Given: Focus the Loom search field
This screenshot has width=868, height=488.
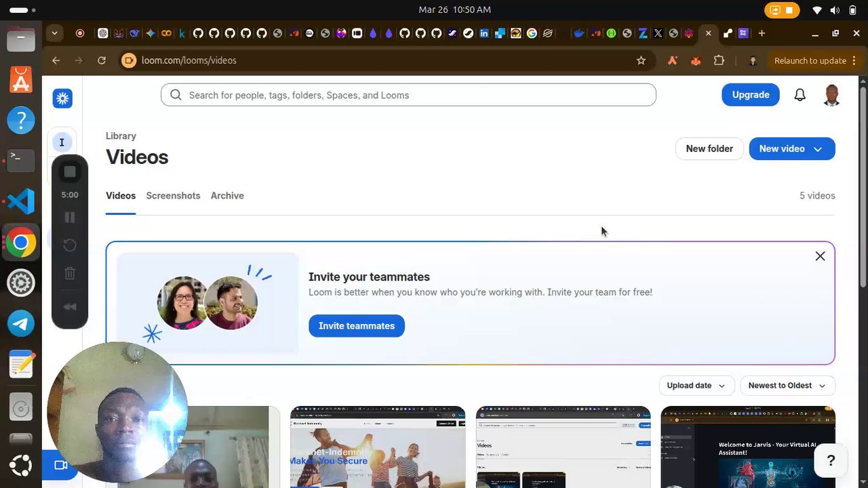Looking at the screenshot, I should coord(408,95).
